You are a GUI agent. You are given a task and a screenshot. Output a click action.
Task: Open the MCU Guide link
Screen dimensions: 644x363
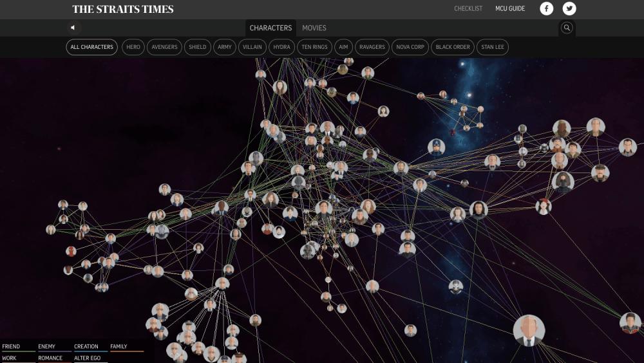pos(510,8)
